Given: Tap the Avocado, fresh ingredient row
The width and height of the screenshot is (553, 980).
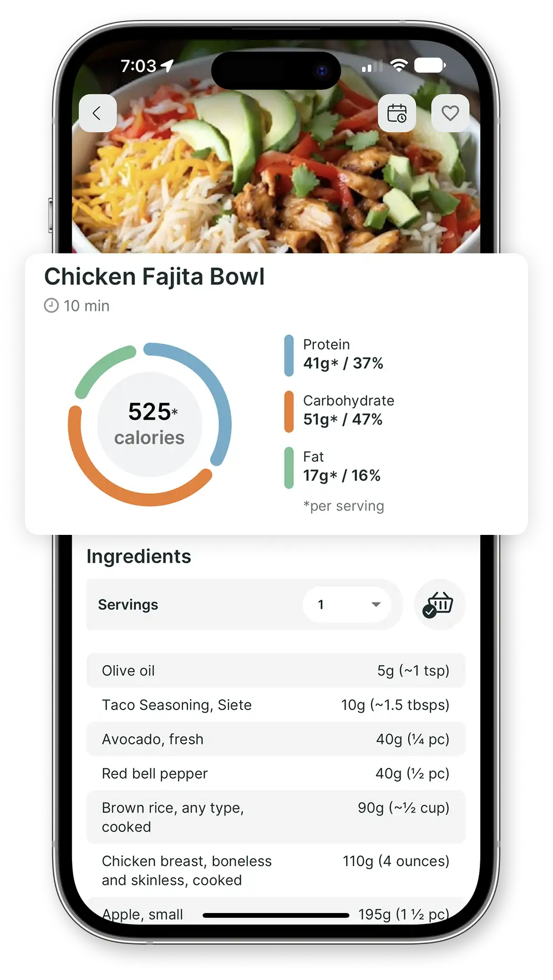Looking at the screenshot, I should click(x=276, y=739).
